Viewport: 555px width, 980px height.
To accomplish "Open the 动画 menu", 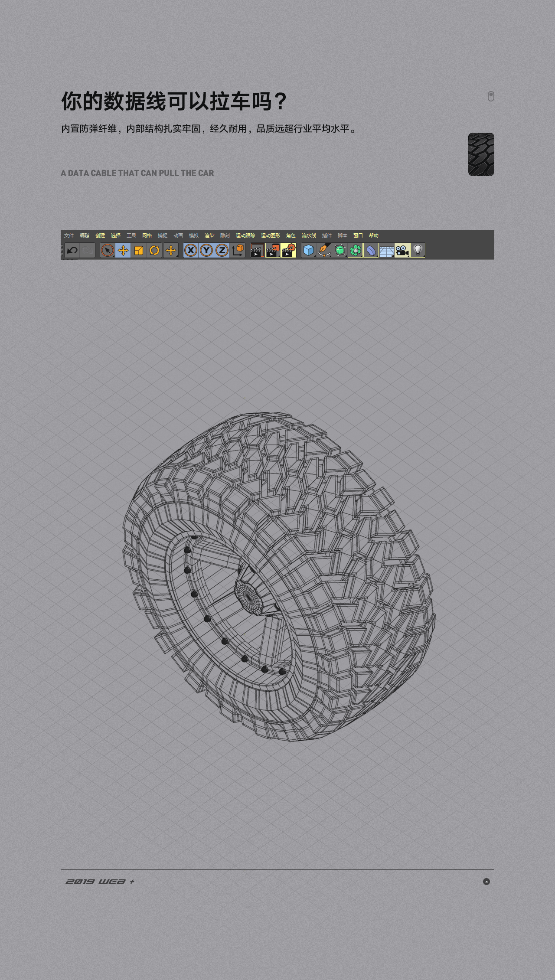I will [178, 235].
